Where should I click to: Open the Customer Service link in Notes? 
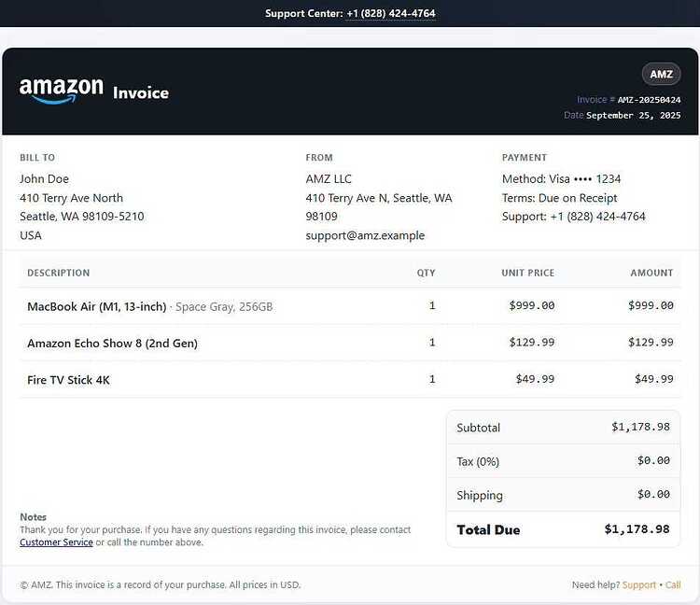56,542
